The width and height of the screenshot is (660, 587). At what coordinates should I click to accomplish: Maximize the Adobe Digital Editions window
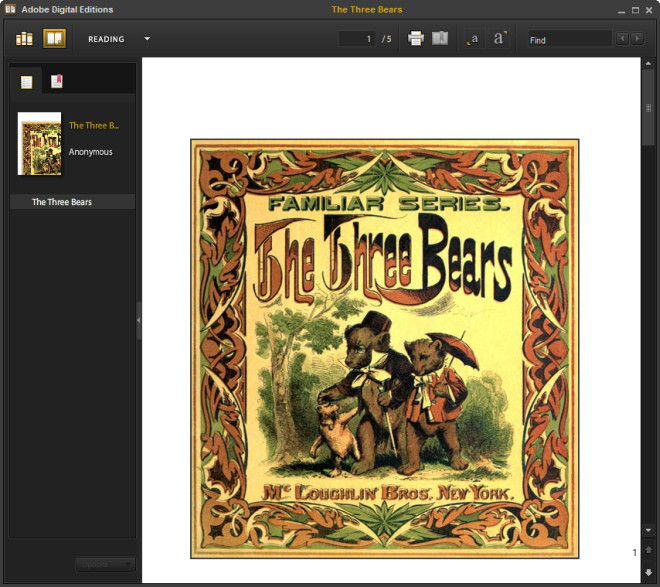(x=635, y=11)
